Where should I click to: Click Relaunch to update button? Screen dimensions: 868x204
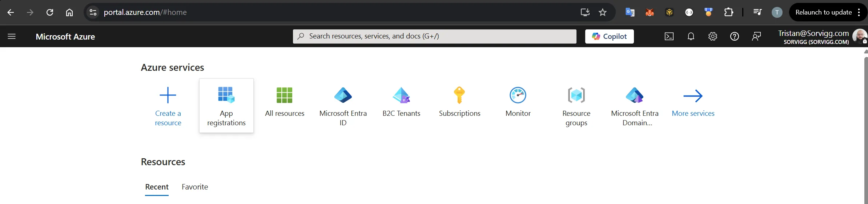(x=824, y=12)
